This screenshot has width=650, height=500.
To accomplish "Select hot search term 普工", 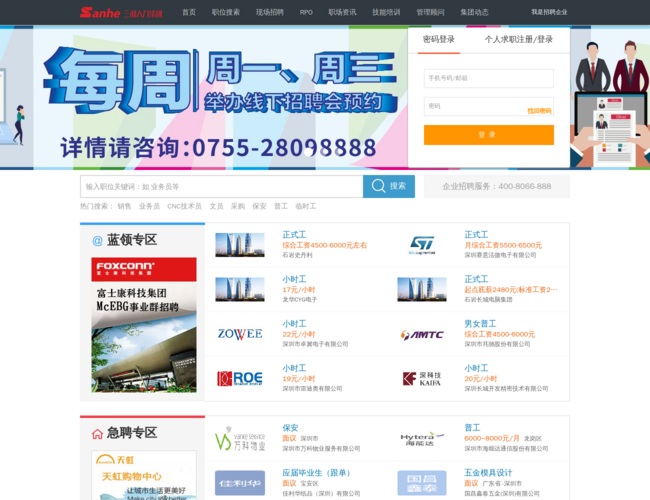I will click(x=281, y=206).
